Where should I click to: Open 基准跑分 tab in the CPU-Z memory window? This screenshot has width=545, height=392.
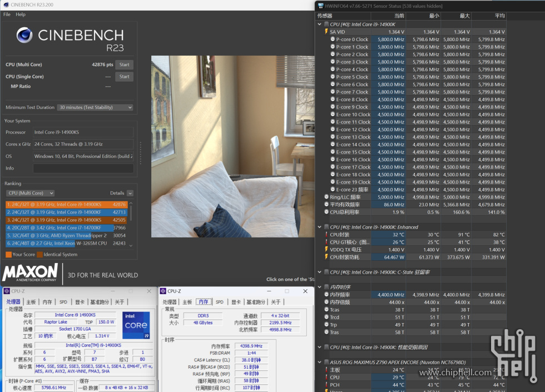(x=256, y=302)
